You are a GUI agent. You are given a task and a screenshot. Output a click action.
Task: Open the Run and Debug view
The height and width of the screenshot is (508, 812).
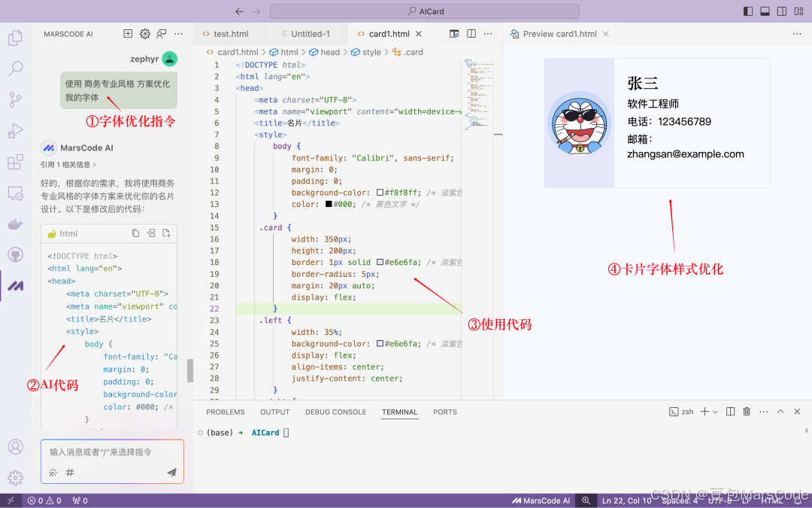(15, 131)
